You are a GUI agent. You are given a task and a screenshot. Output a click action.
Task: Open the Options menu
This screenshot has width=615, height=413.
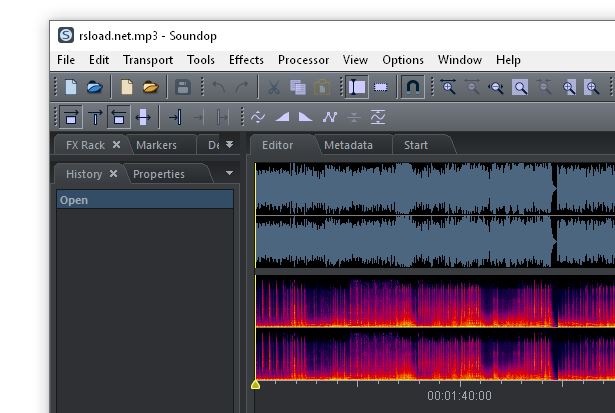click(x=403, y=60)
